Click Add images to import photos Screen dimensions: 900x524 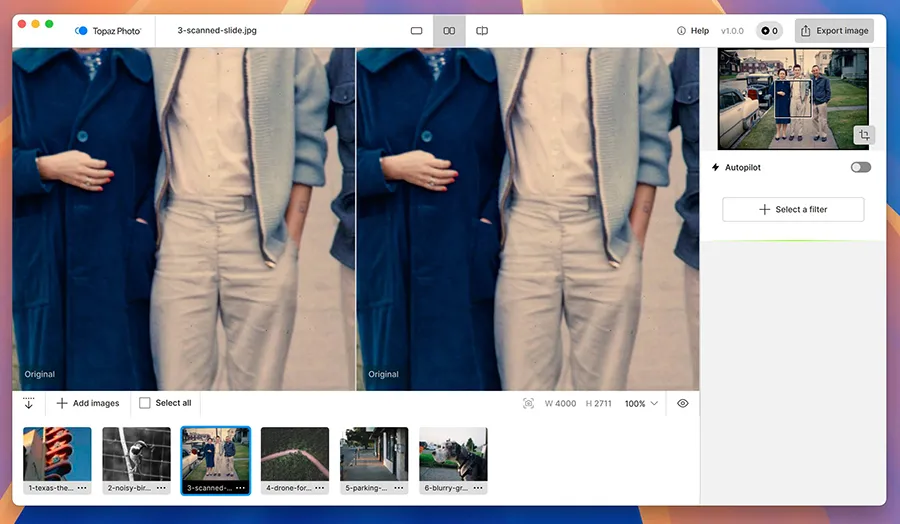(x=88, y=403)
